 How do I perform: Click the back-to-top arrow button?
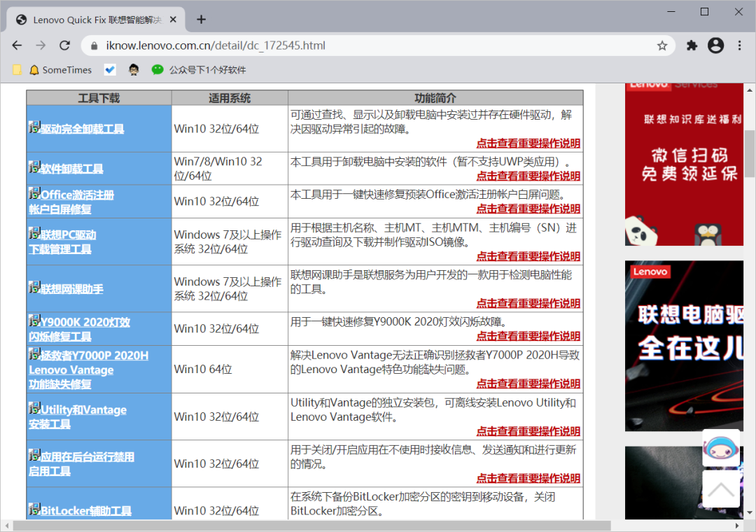coord(720,489)
